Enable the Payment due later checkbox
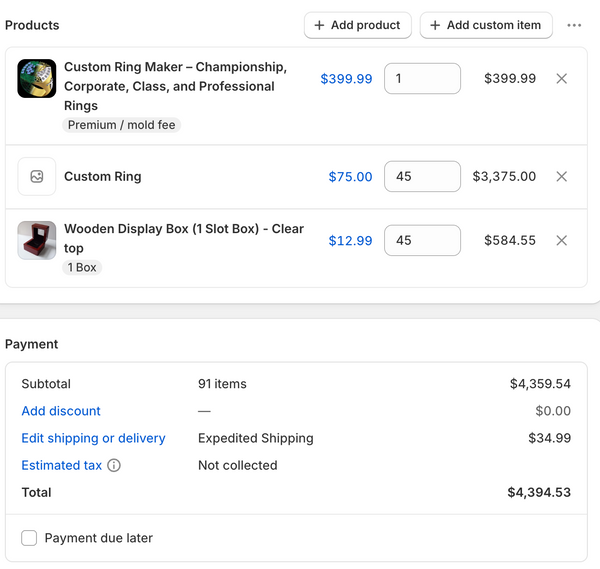Screen dimensions: 600x569 [29, 538]
